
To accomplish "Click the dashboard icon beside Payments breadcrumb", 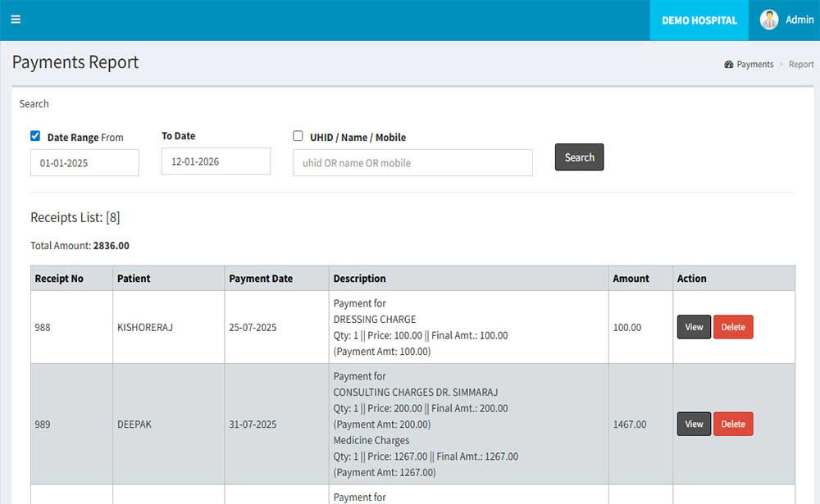I will [x=728, y=65].
